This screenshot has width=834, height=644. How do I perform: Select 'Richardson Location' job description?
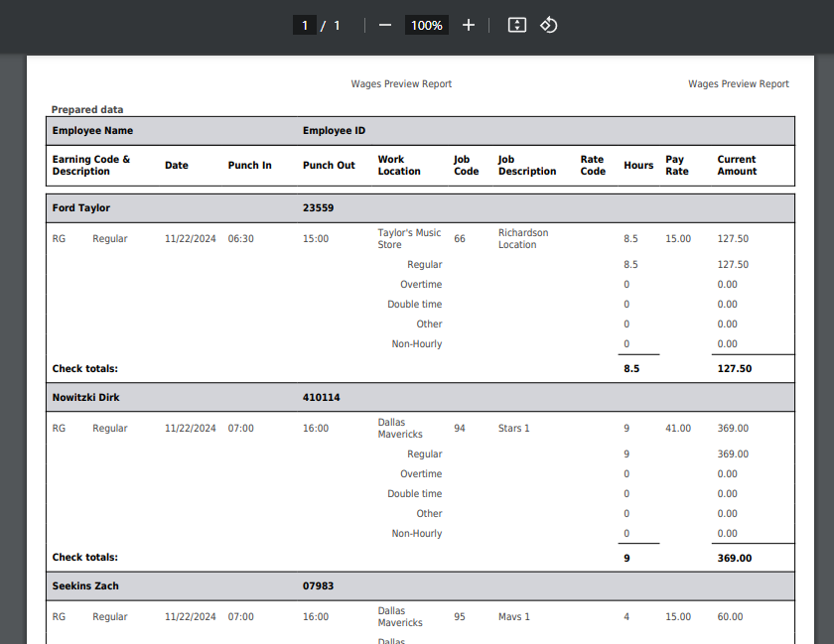(523, 239)
